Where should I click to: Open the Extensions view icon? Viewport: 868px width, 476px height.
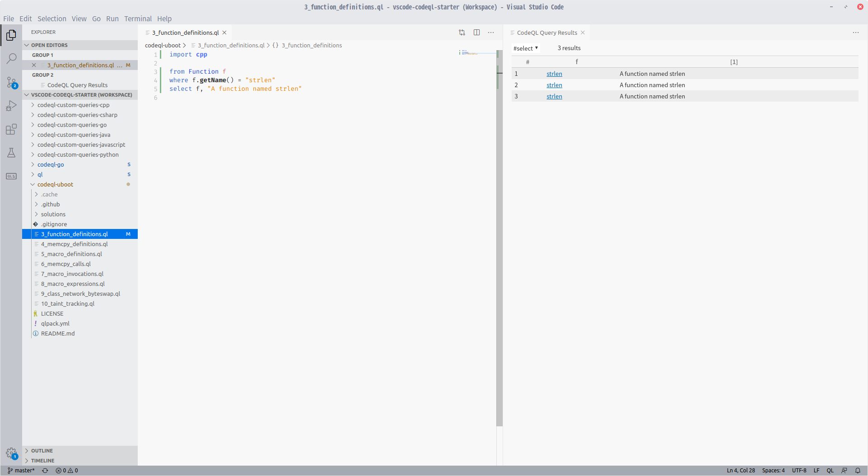[x=11, y=129]
